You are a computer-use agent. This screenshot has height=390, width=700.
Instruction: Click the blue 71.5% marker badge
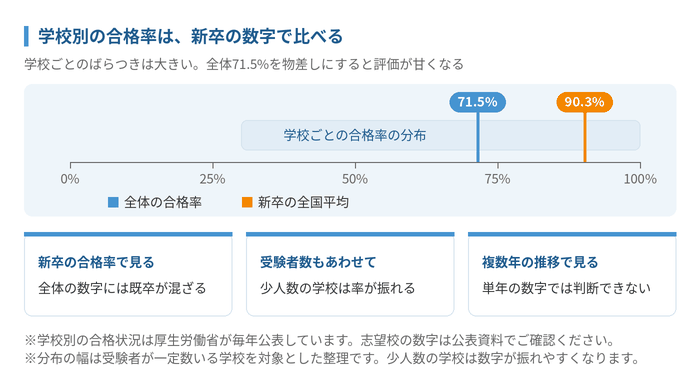477,102
